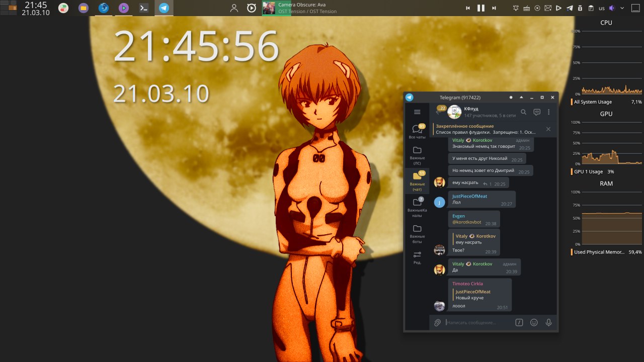Expand hidden system tray icons arrow

coord(622,8)
